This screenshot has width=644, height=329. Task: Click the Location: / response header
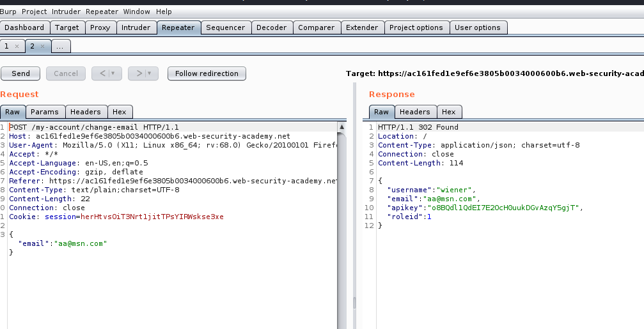[x=402, y=136]
